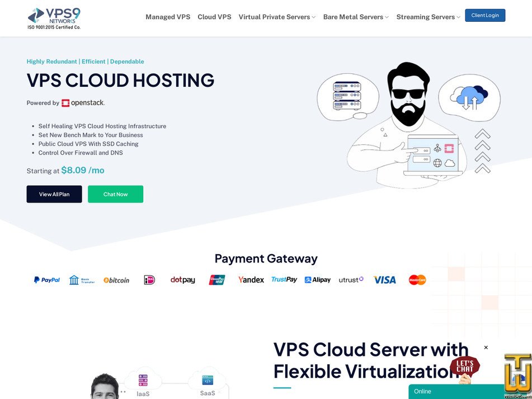Click Public Cloud VPS With SSD Caching text
Image resolution: width=532 pixels, height=399 pixels.
[x=88, y=144]
